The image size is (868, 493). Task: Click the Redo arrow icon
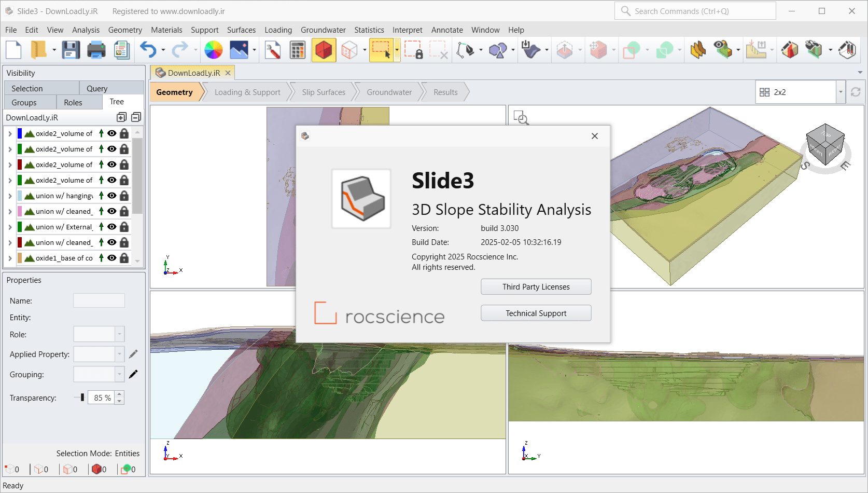(180, 50)
